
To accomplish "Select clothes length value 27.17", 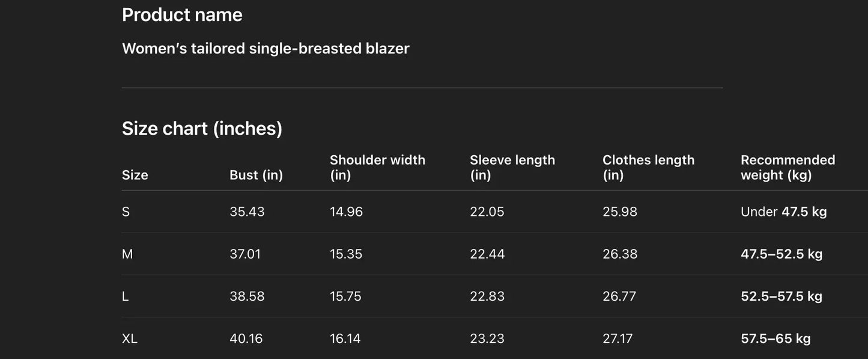I will pyautogui.click(x=618, y=339).
